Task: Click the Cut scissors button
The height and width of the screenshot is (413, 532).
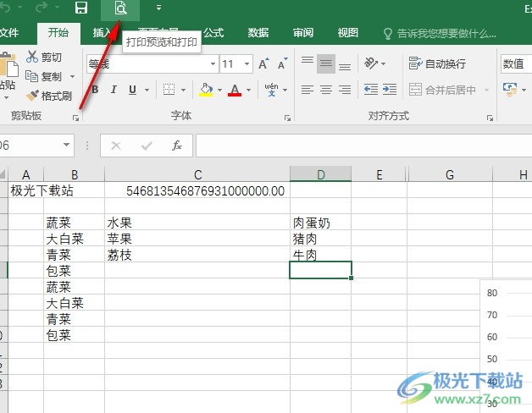Action: pos(45,57)
